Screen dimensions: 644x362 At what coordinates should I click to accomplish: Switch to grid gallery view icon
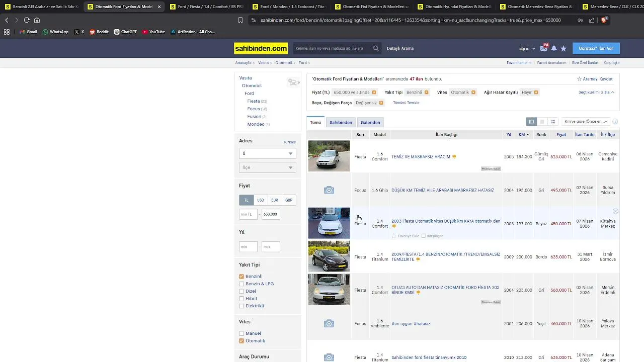pos(553,122)
